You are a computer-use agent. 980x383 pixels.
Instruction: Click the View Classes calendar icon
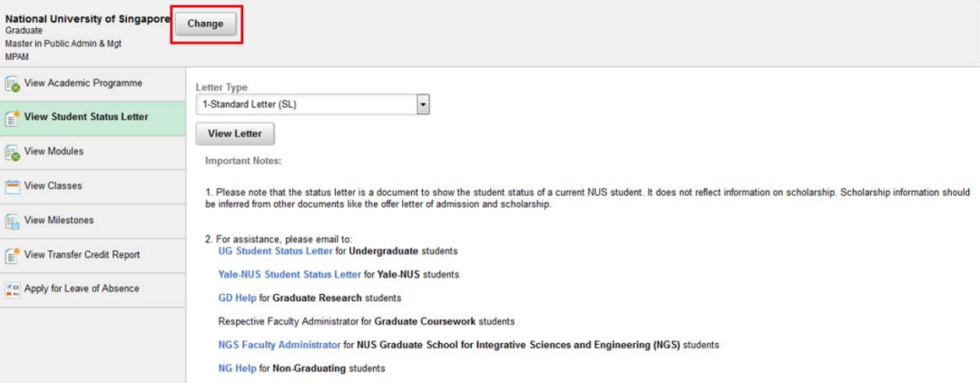pos(12,186)
